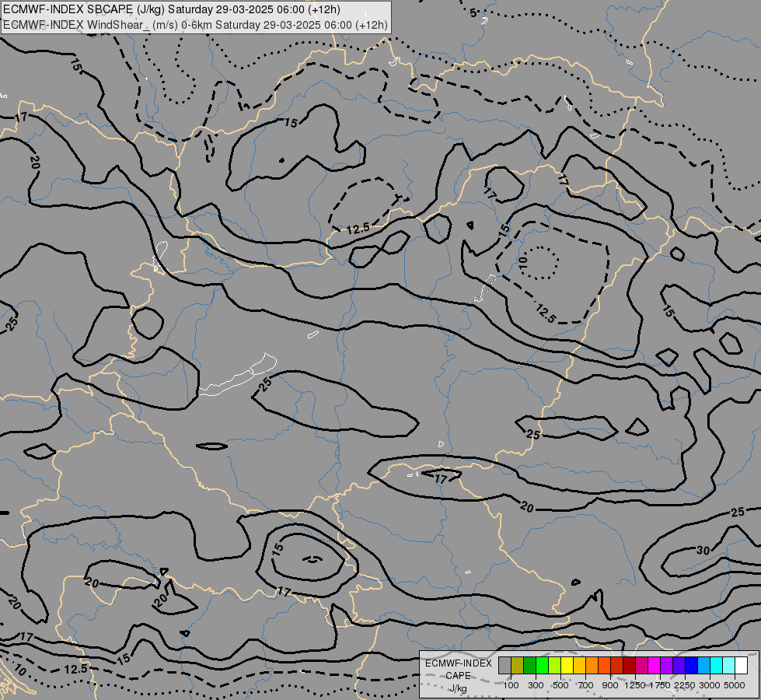This screenshot has width=761, height=700.
Task: Click the legend value 500
Action: click(560, 685)
